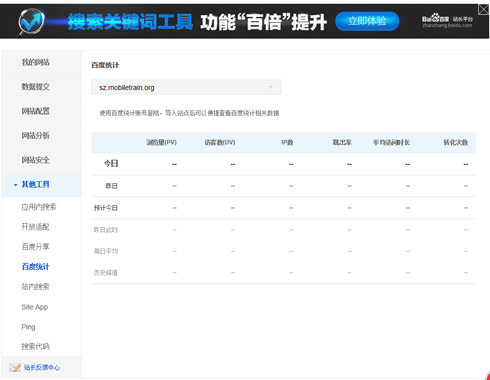Click the dropdown arrow of site selector

pyautogui.click(x=271, y=87)
